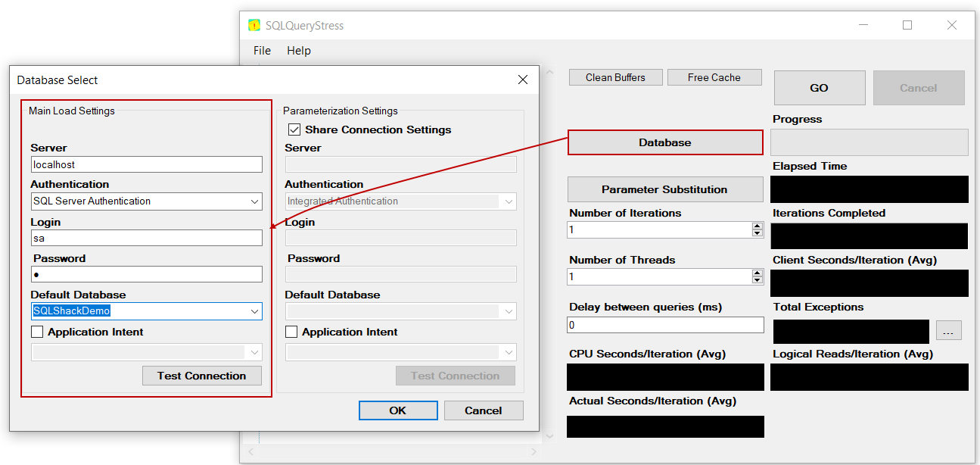The image size is (980, 465).
Task: Click the Number of Threads field
Action: [x=659, y=276]
